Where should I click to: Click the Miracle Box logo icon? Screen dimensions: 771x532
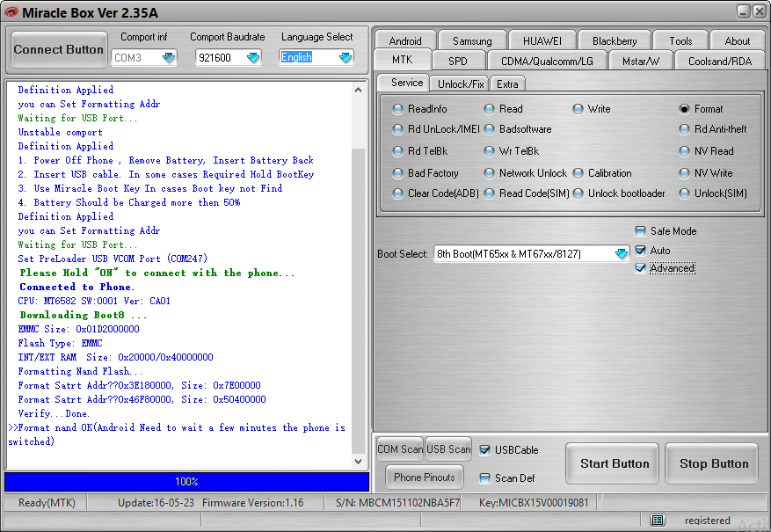(11, 12)
